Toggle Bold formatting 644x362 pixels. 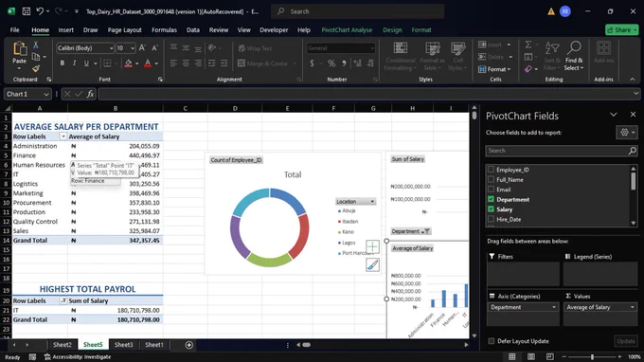[x=62, y=63]
